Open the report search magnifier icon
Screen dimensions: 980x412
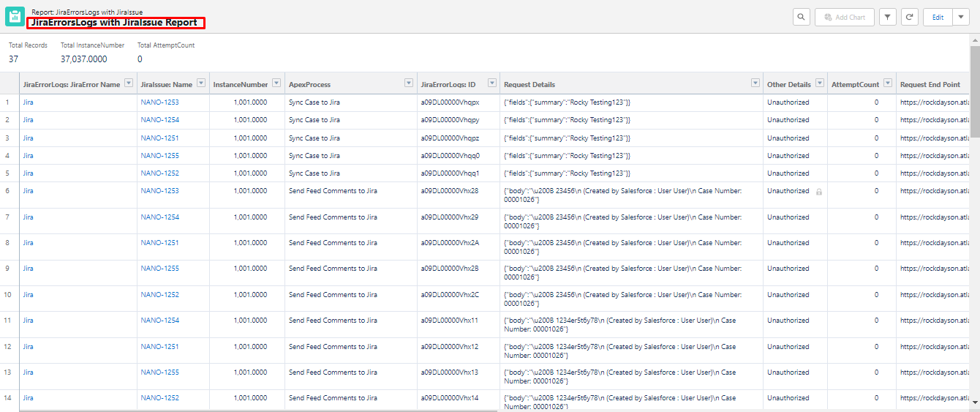(x=802, y=17)
